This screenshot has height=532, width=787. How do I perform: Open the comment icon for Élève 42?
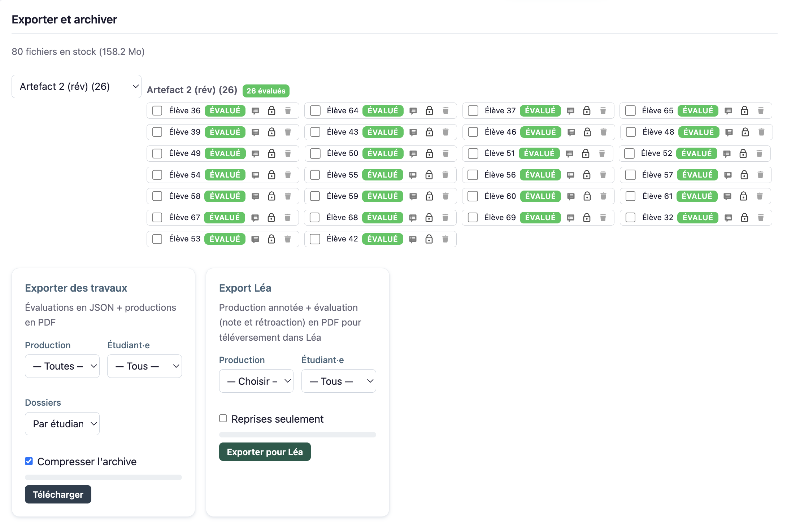(x=413, y=239)
